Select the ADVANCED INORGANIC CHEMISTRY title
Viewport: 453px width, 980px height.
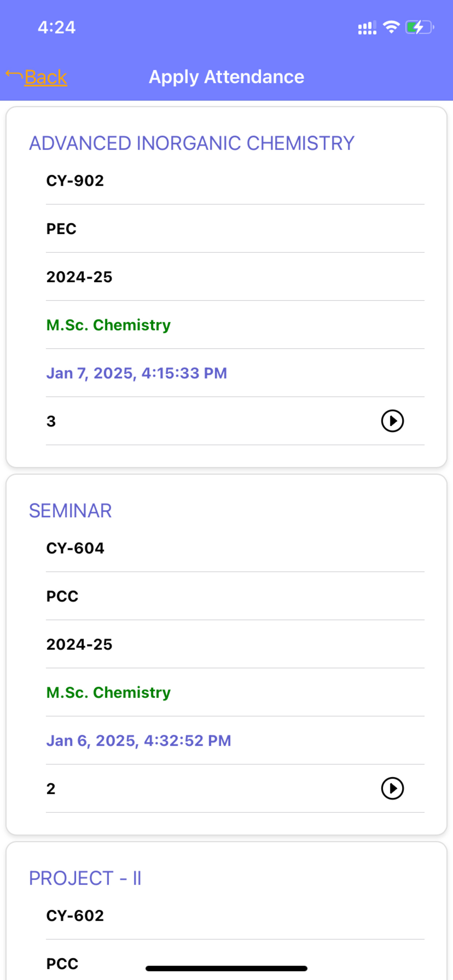pos(191,143)
